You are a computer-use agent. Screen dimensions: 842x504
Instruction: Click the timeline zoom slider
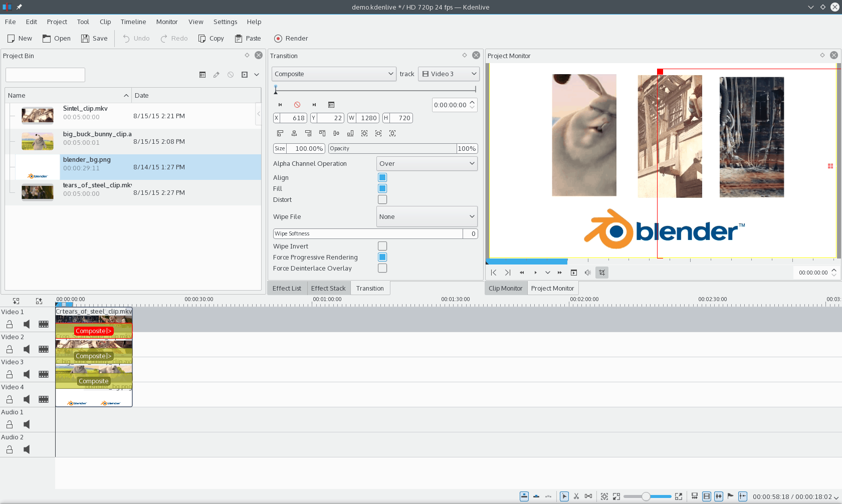647,496
